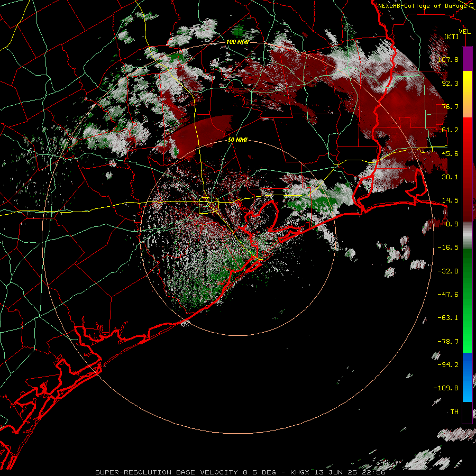Click the 76.7 velocity scale value
Viewport: 476px width, 476px height.
pos(450,106)
